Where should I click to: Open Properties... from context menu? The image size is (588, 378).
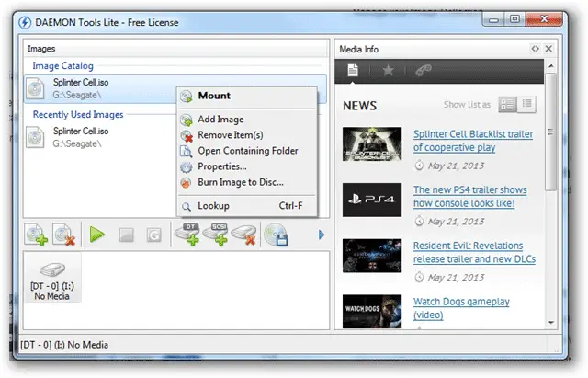(247, 166)
